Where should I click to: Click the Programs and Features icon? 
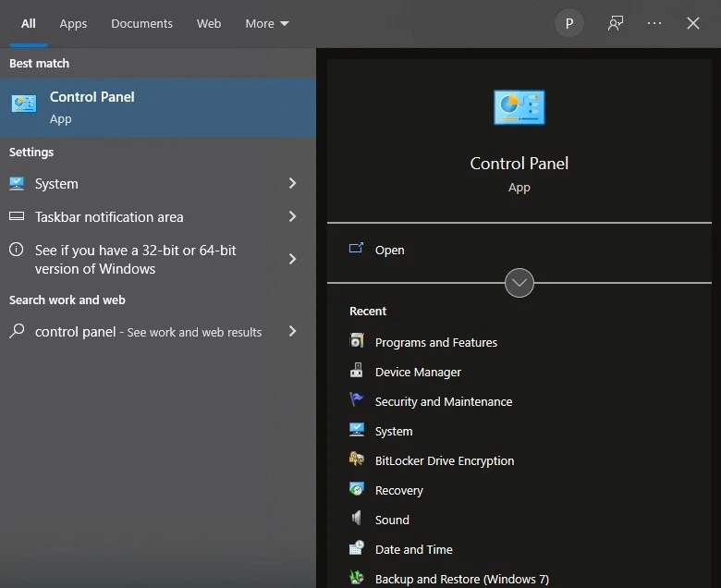pos(357,342)
